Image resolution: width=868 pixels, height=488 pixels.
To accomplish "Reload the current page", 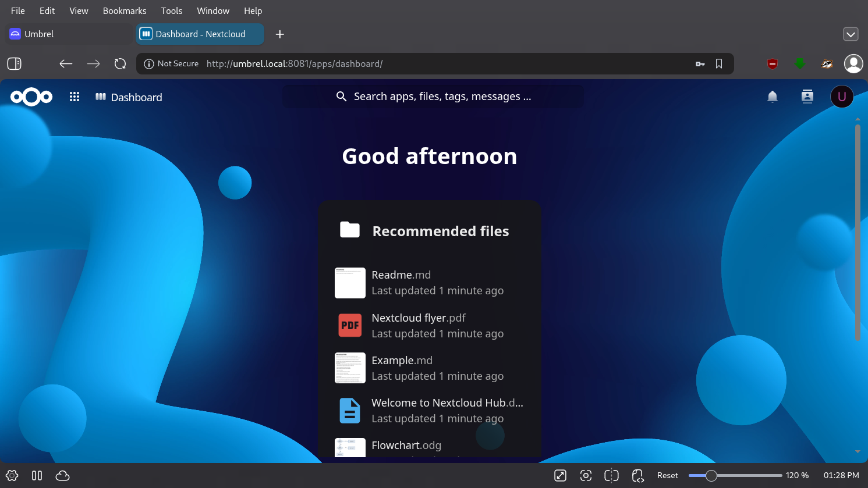I will coord(121,64).
